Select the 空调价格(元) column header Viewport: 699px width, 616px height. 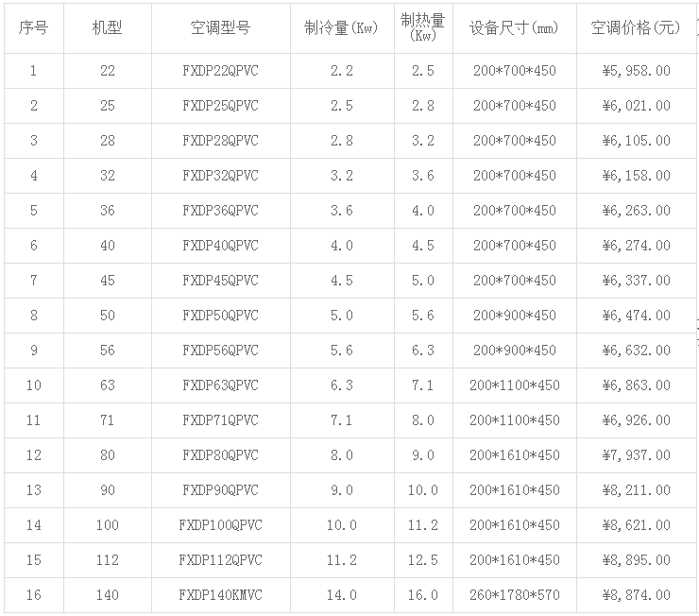click(636, 27)
